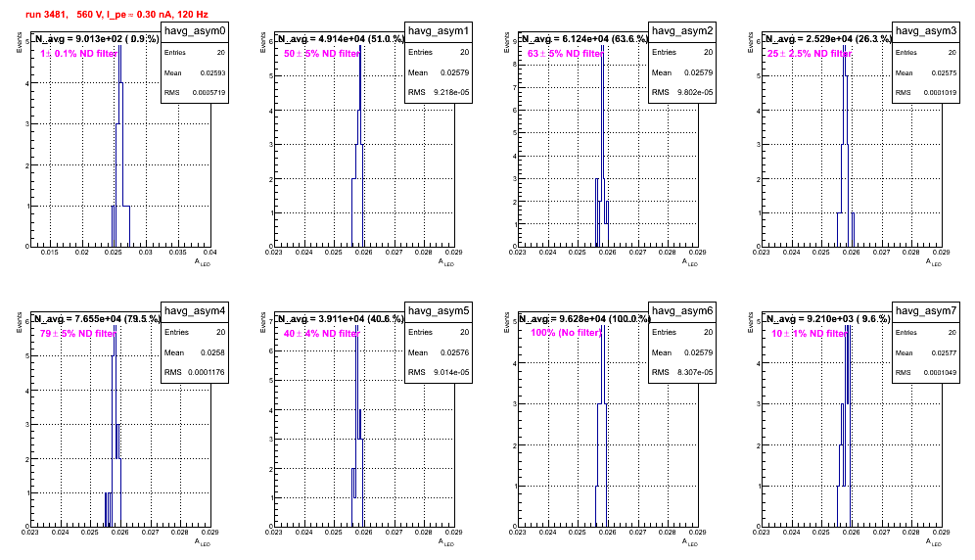
Task: Click the A_LED axis label under havg_asym0 plot
Action: [203, 262]
